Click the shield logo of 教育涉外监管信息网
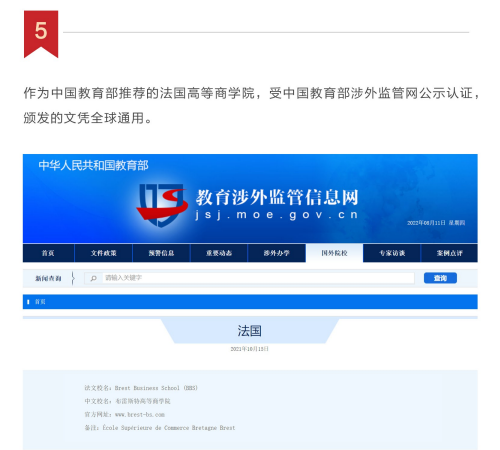This screenshot has width=500, height=450. (x=162, y=205)
